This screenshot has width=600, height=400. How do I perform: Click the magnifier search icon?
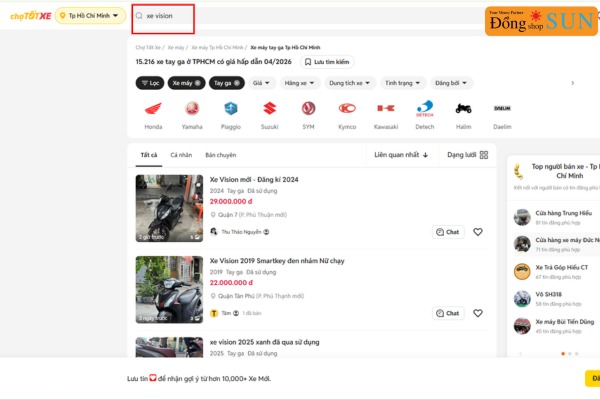point(139,16)
